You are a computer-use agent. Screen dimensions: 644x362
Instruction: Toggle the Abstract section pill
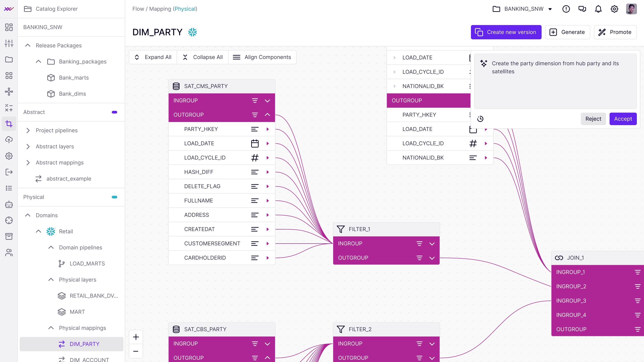pyautogui.click(x=114, y=112)
